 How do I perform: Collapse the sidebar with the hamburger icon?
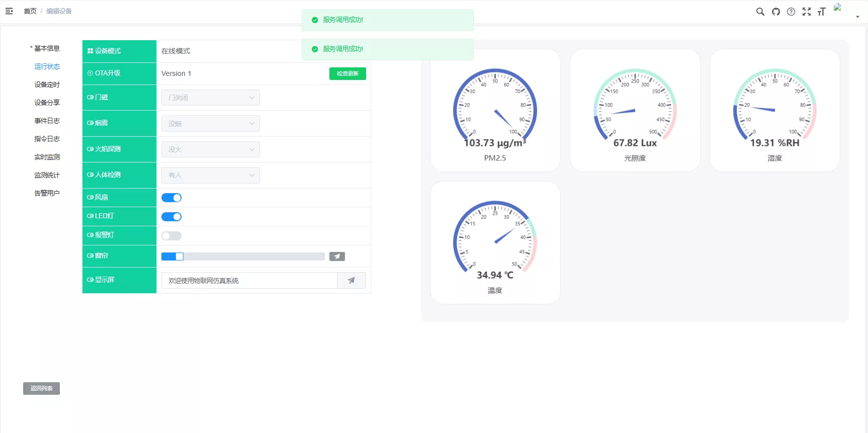[x=9, y=11]
